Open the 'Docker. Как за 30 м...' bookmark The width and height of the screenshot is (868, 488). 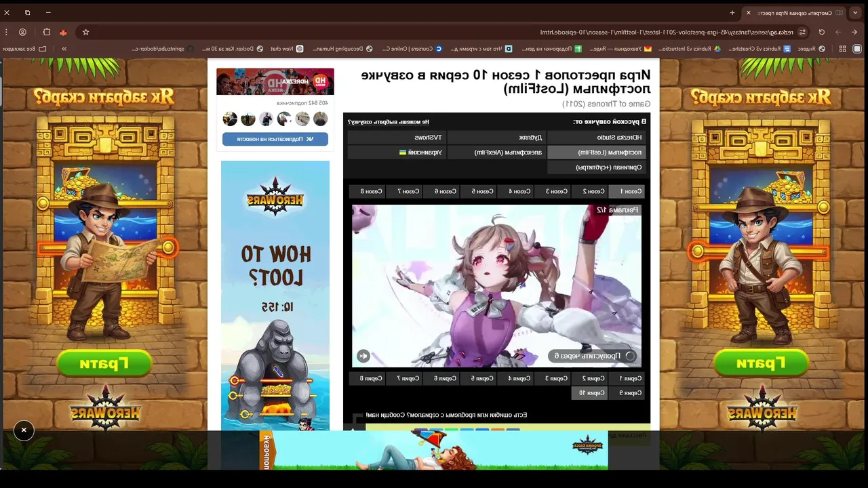click(x=231, y=49)
